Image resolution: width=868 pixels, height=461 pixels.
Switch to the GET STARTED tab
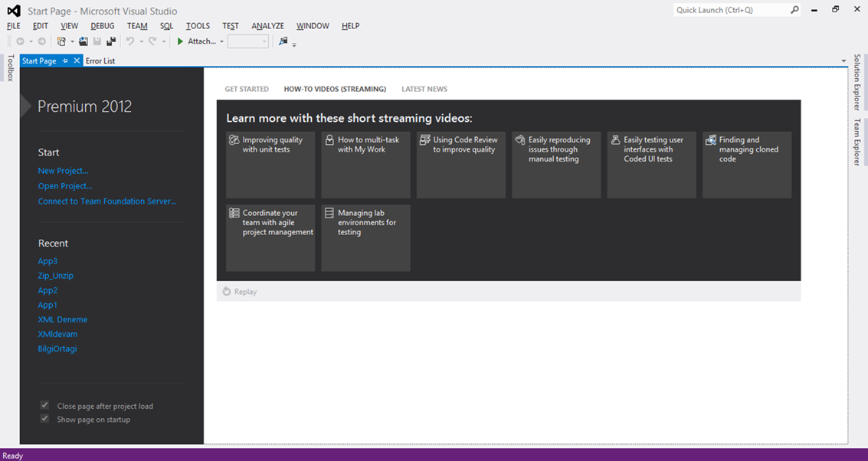(247, 89)
